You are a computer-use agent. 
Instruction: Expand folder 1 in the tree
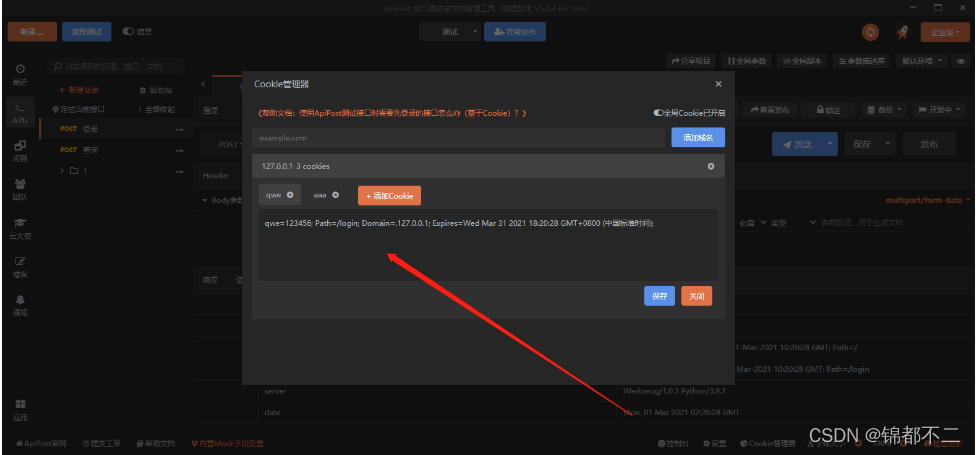pyautogui.click(x=62, y=171)
